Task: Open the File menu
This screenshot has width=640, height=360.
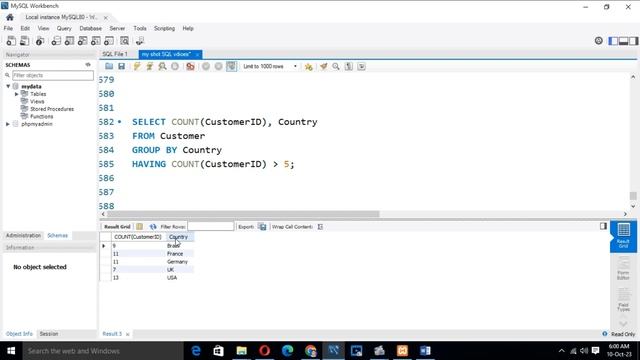Action: pyautogui.click(x=8, y=28)
